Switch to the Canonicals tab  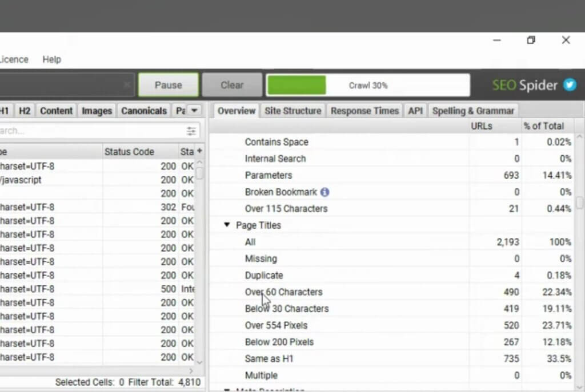point(143,111)
